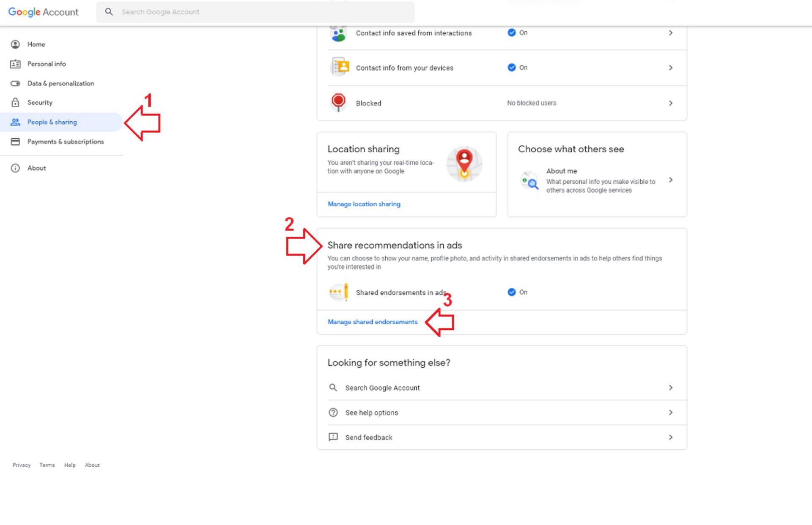The height and width of the screenshot is (525, 812).
Task: Click Manage location sharing link
Action: [364, 204]
